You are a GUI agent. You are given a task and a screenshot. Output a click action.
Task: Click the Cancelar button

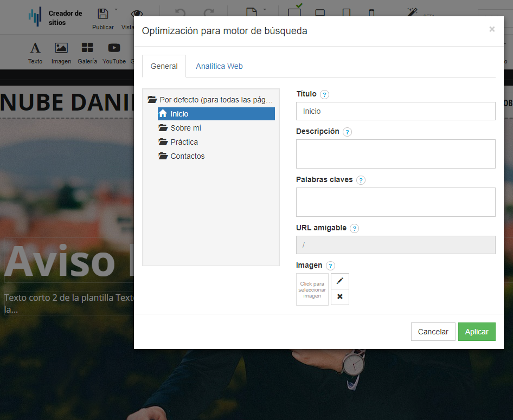(433, 332)
